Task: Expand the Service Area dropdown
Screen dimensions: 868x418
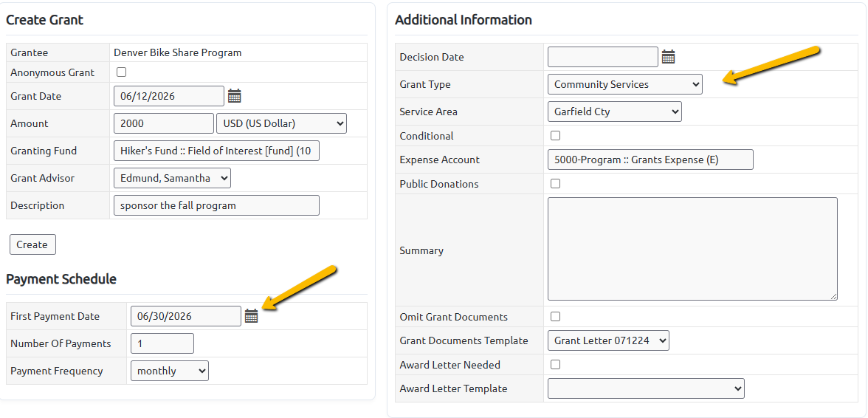Action: click(614, 112)
